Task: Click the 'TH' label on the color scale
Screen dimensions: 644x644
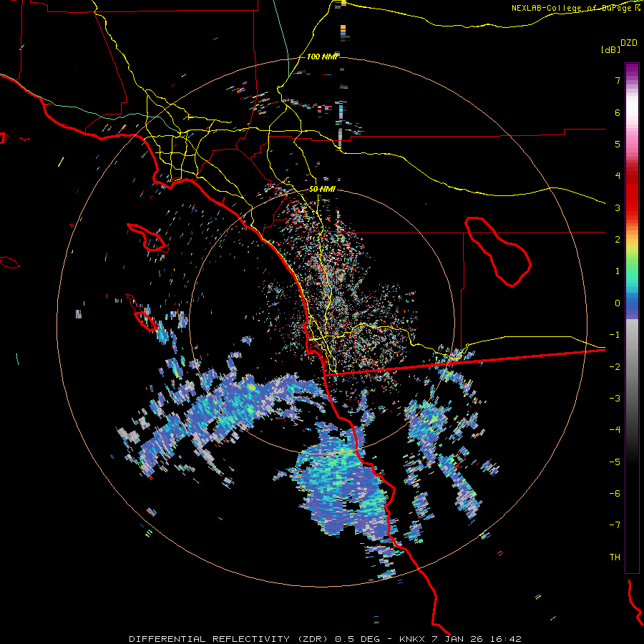Action: pos(615,557)
